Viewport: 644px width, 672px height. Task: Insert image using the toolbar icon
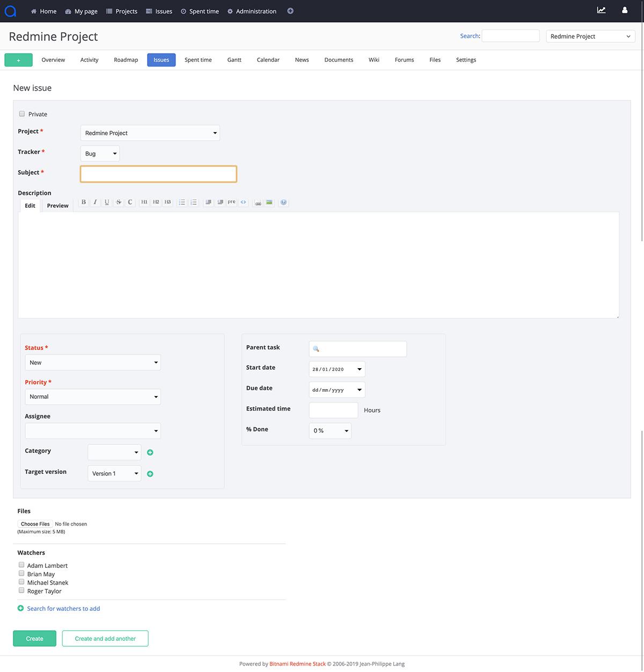pyautogui.click(x=269, y=202)
